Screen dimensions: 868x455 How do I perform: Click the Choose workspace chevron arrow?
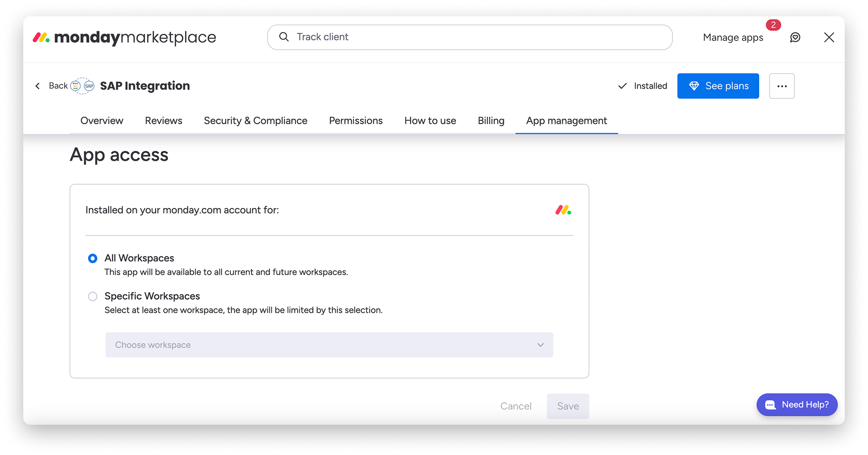(x=541, y=345)
